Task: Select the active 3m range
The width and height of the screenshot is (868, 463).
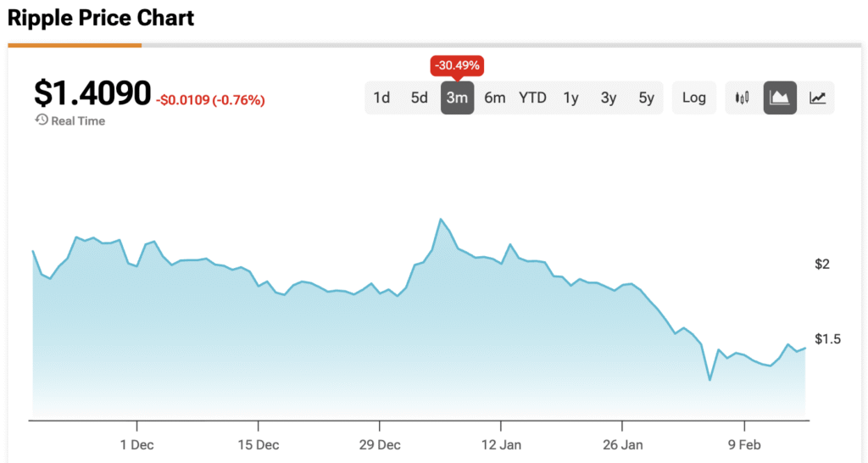Action: (x=457, y=98)
